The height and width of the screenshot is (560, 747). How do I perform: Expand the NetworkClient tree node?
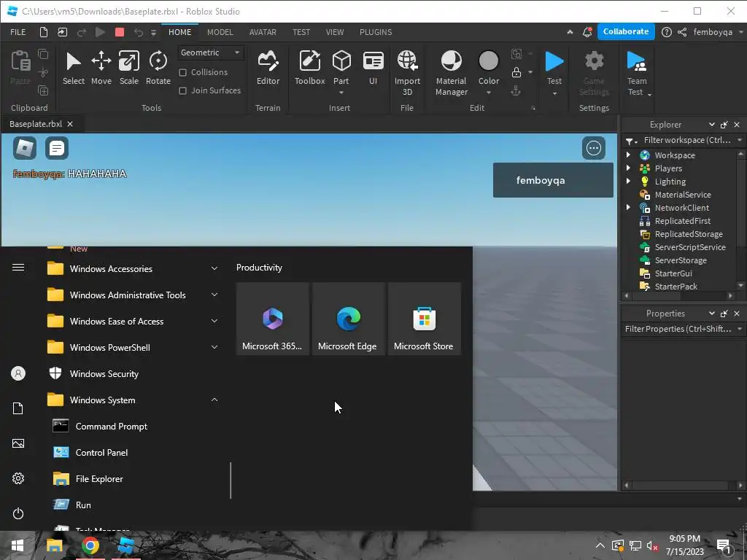coord(628,207)
